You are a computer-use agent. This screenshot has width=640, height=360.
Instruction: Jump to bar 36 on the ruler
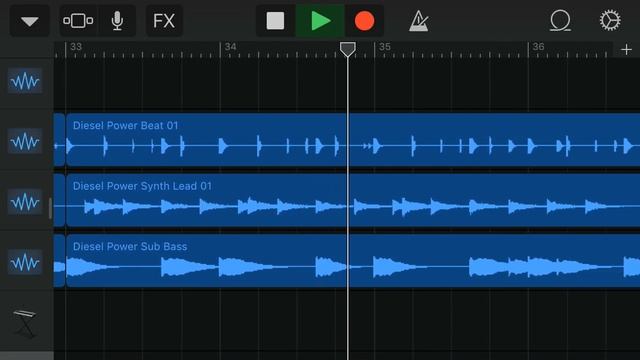[538, 47]
